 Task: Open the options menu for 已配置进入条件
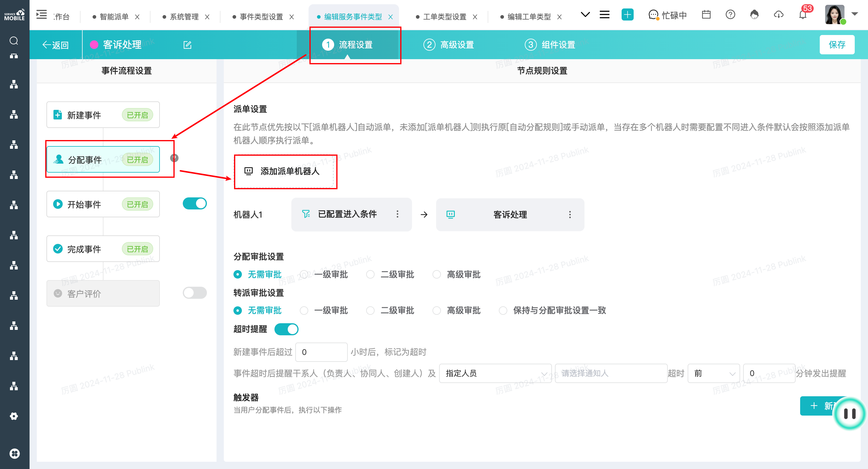(397, 214)
